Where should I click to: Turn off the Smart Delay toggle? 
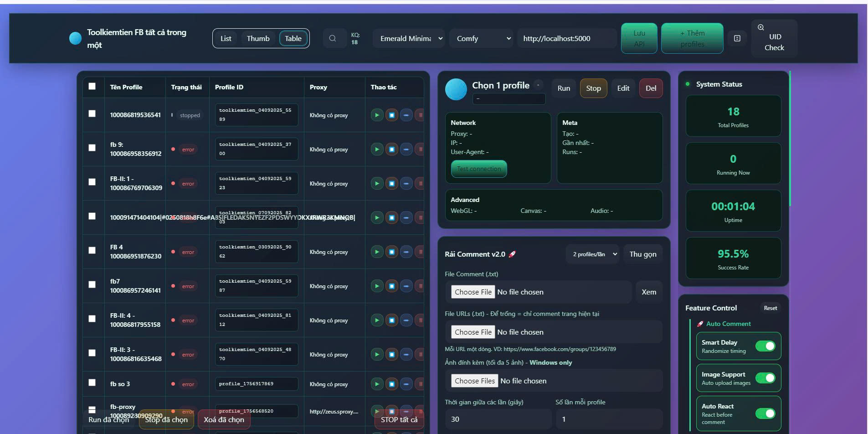(x=765, y=346)
